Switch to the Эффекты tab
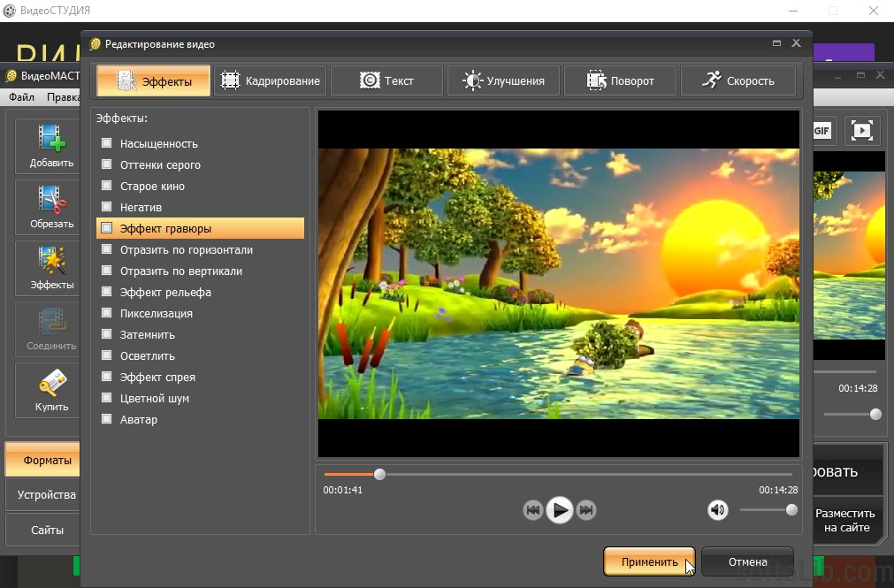Viewport: 894px width, 588px height. [x=154, y=80]
